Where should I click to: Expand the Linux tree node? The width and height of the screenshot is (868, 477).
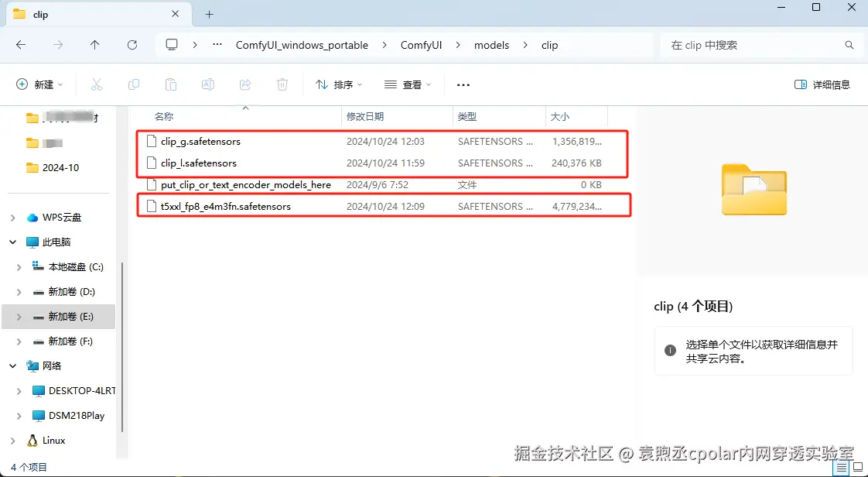coord(12,441)
